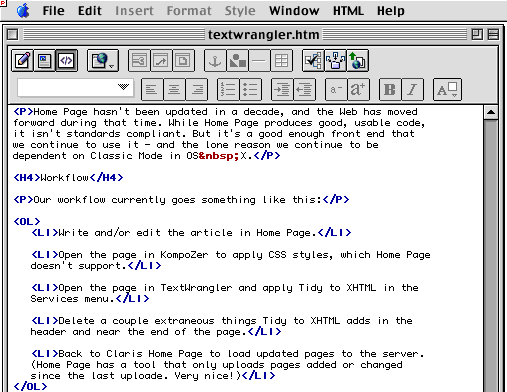Click the Upload to server icon
Viewport: 507px width, 392px height.
coord(357,60)
